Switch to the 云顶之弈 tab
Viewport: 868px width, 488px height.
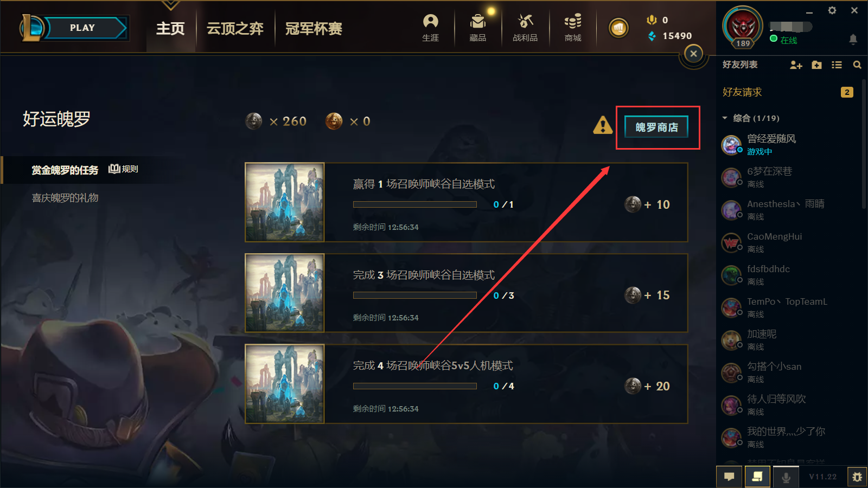[x=235, y=28]
